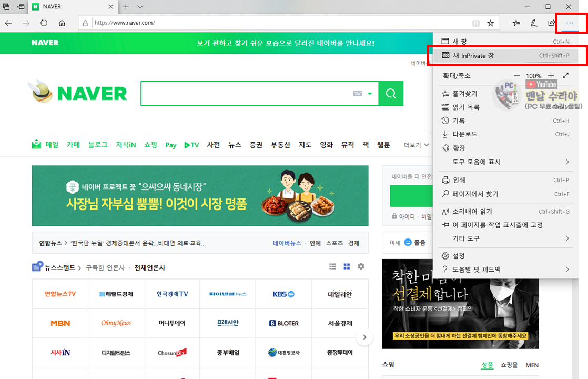Open 기록 history menu item

point(505,121)
